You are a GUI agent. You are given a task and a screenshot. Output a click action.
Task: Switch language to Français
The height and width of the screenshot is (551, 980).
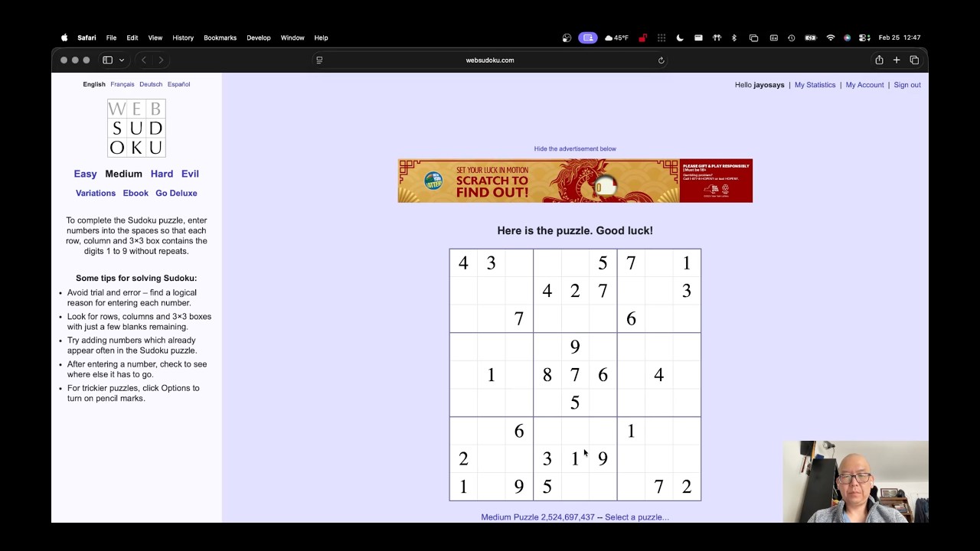(x=122, y=84)
